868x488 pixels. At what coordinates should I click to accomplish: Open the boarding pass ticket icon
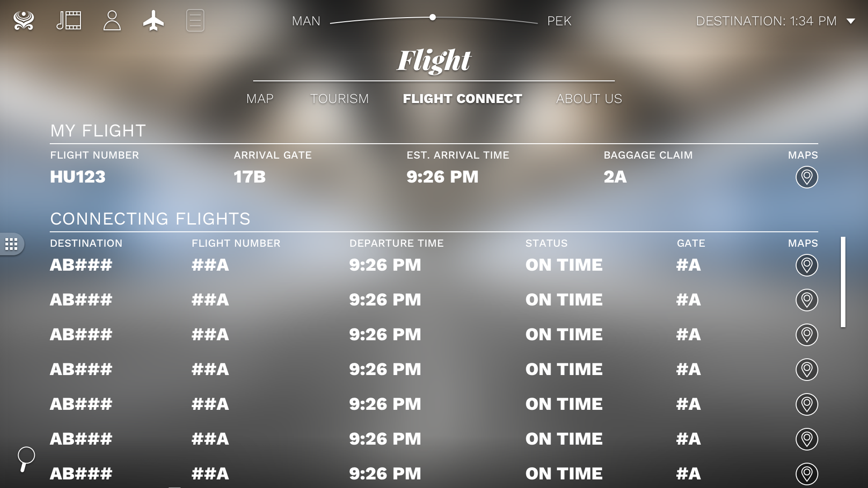click(195, 20)
